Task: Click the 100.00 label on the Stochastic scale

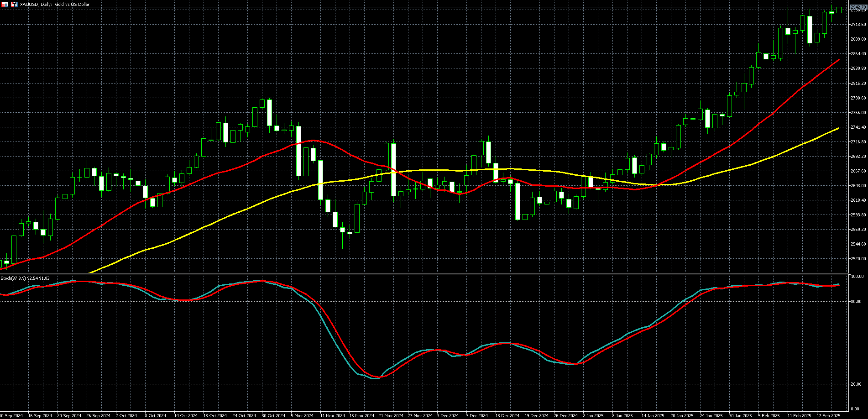Action: [857, 277]
